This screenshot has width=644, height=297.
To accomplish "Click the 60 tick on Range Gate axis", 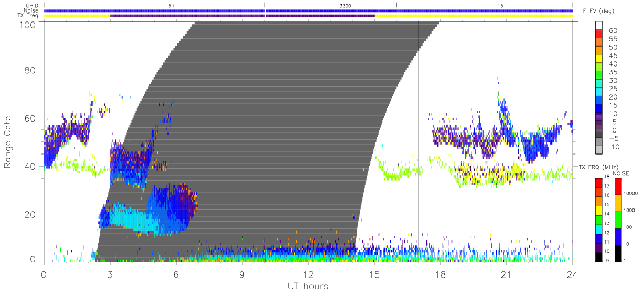I will [x=30, y=118].
